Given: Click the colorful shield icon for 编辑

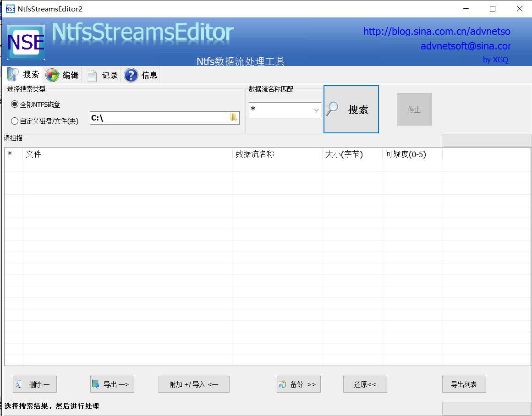Looking at the screenshot, I should 52,75.
